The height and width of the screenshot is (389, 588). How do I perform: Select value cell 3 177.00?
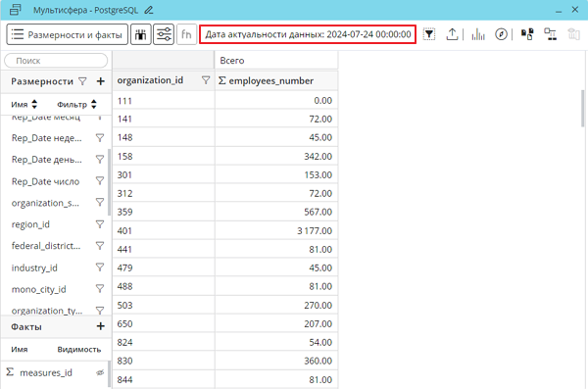coord(276,230)
